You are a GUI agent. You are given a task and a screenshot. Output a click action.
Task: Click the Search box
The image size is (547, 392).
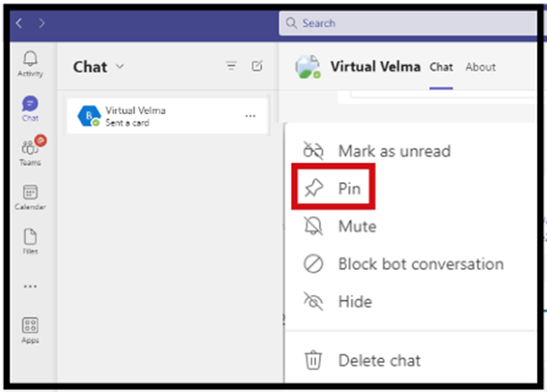point(408,24)
